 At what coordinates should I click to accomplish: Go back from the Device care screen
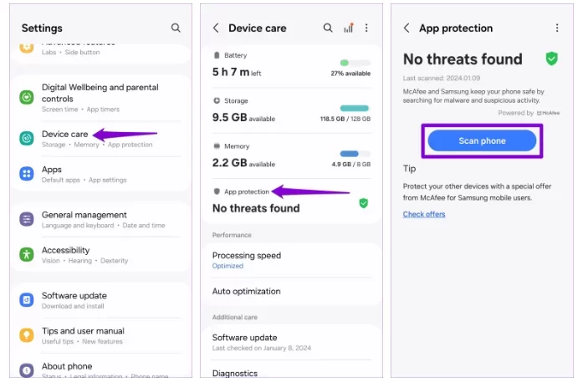point(216,28)
